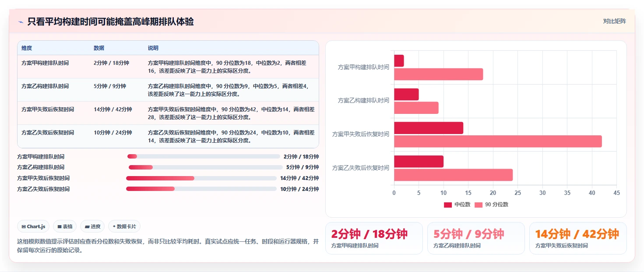The image size is (644, 272).
Task: Open the stat card showing 2分钟 / 18分钟
Action: (x=374, y=238)
